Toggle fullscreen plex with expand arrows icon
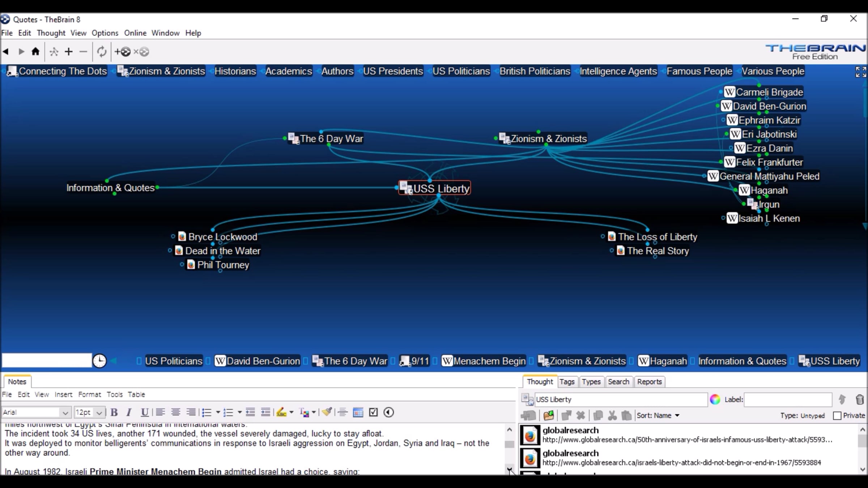868x488 pixels. coord(860,72)
